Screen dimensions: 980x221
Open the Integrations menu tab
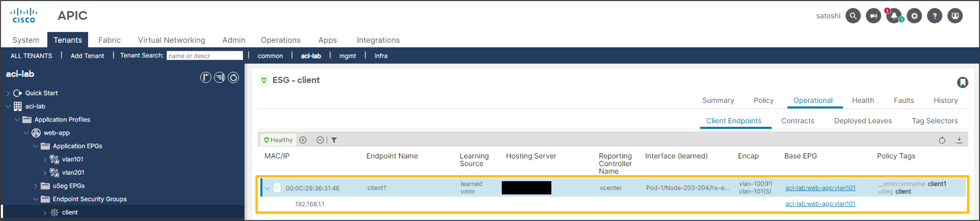(378, 40)
